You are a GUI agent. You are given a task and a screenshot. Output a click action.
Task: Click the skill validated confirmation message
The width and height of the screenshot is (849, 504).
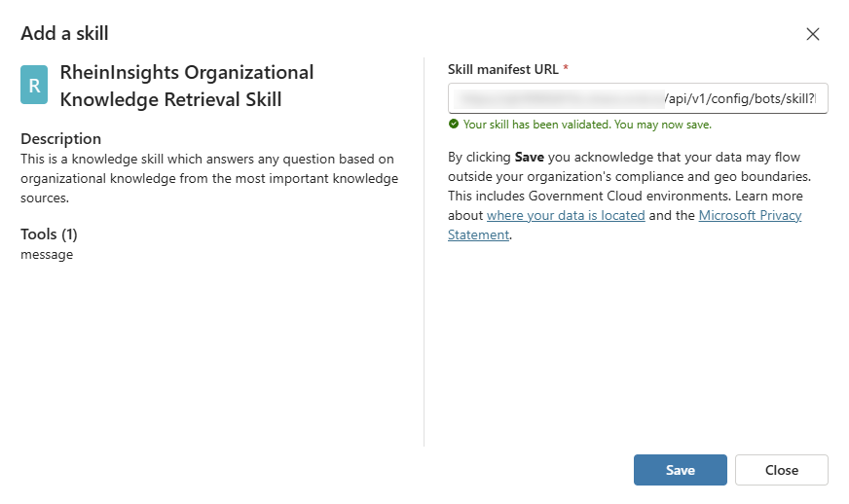click(x=587, y=125)
